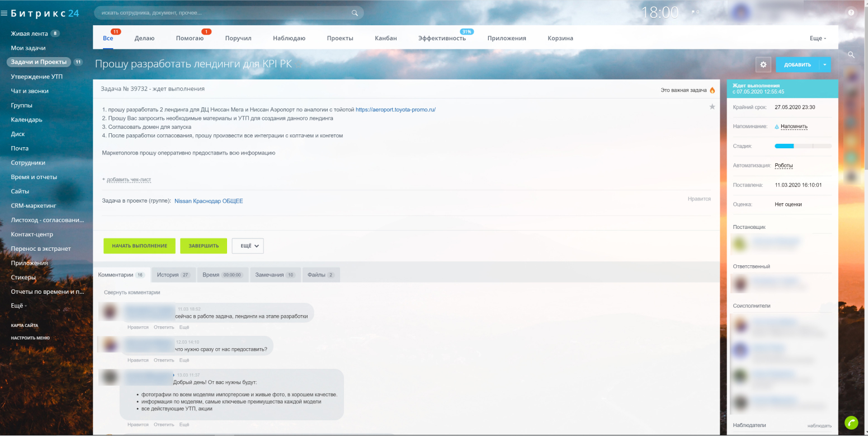Open the Роботы automation link
The width and height of the screenshot is (868, 436).
point(784,166)
